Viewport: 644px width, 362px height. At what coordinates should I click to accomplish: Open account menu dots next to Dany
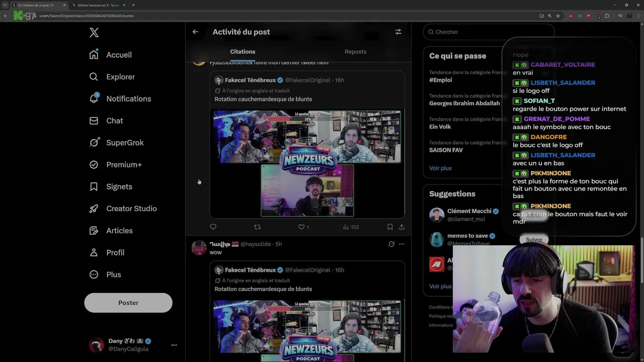[x=174, y=345]
